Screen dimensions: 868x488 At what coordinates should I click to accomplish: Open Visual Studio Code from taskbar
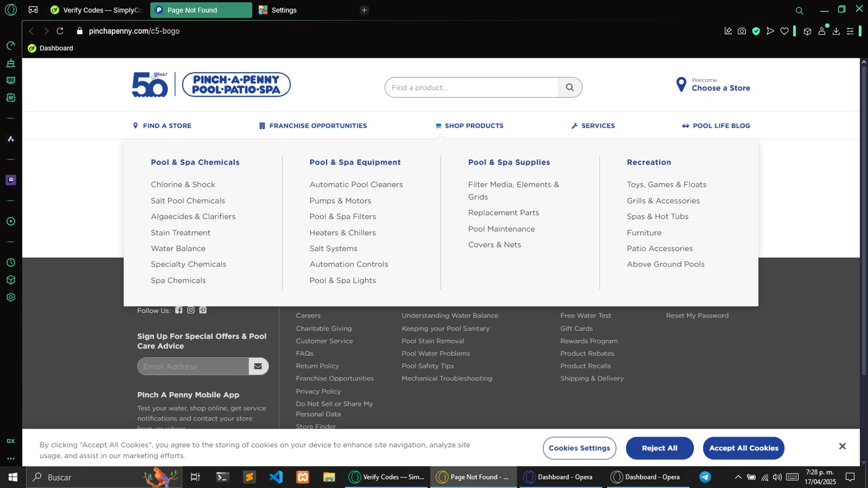[276, 477]
